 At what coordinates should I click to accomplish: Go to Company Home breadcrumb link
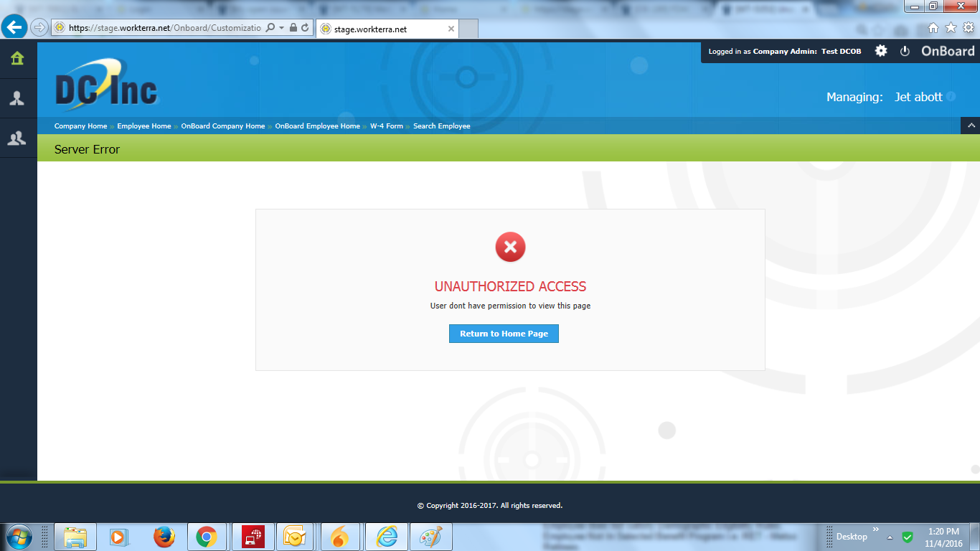80,126
